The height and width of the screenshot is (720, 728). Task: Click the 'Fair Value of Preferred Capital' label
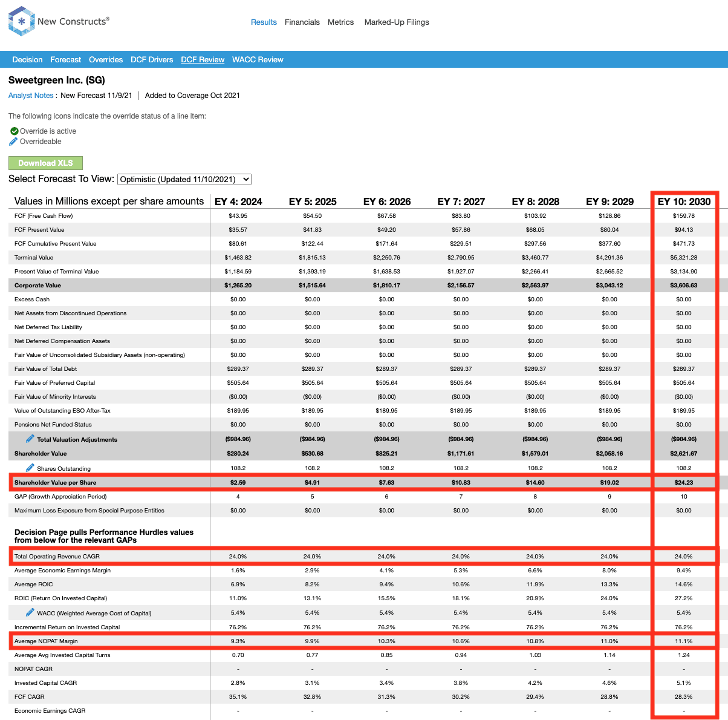click(55, 383)
